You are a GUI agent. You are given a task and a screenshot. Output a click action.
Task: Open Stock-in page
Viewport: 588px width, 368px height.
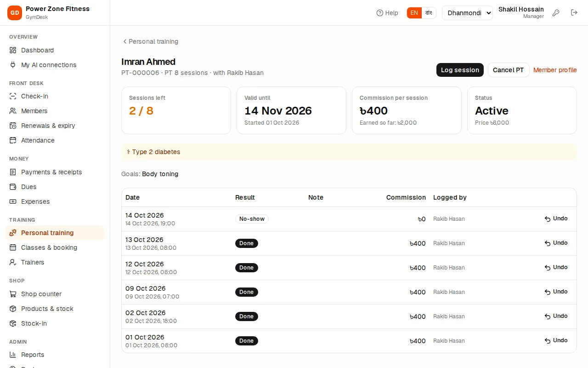[x=55, y=323]
